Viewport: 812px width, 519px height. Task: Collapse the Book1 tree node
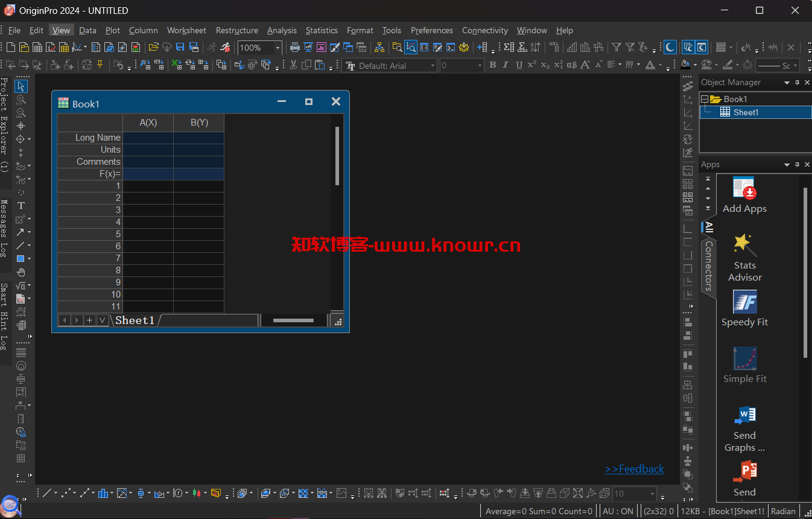pos(704,99)
